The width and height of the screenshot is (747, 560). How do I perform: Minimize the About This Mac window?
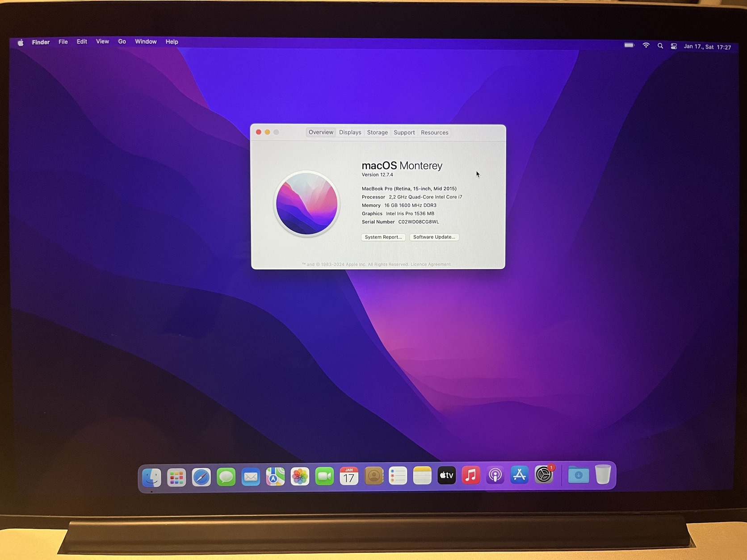pos(268,132)
